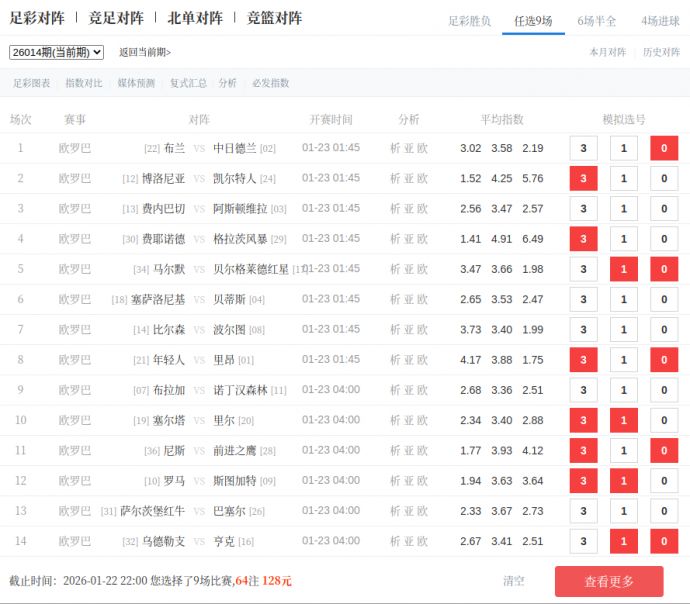Switch to the 足彩胜负 tab
The height and width of the screenshot is (604, 690).
click(469, 20)
